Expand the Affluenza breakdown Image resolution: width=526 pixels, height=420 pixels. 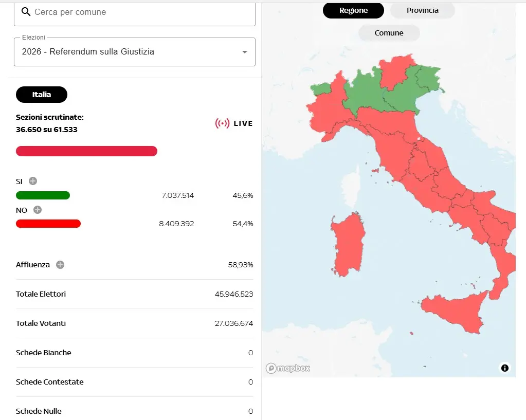(x=60, y=264)
